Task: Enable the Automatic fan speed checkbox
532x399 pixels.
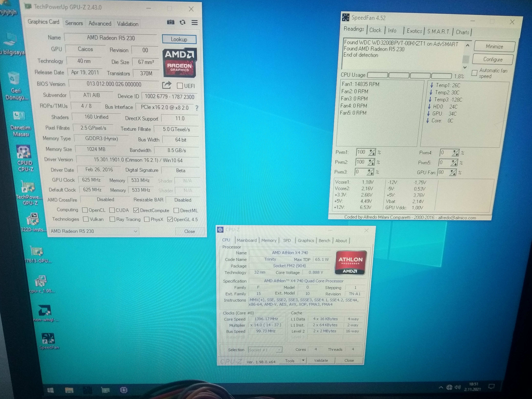Action: pos(474,73)
